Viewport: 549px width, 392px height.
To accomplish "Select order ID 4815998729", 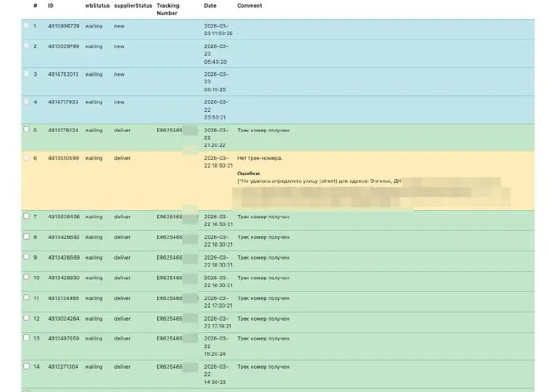I will tap(64, 26).
